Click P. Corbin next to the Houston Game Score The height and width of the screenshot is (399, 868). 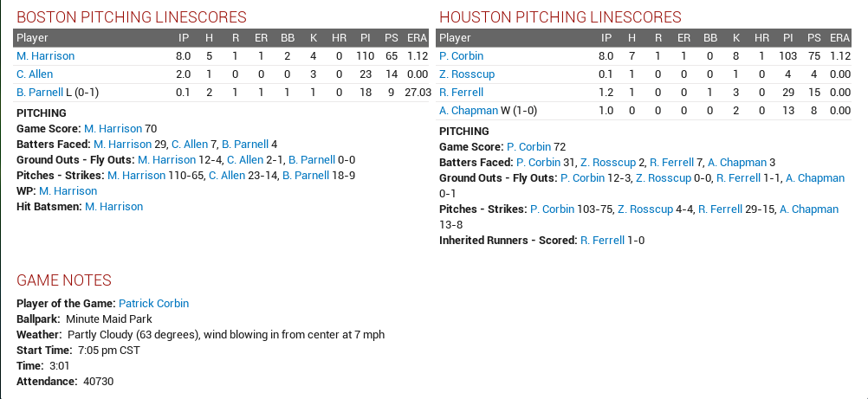(528, 146)
